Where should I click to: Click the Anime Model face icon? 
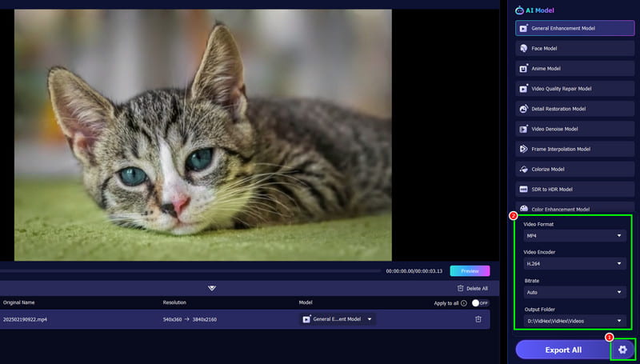click(523, 69)
